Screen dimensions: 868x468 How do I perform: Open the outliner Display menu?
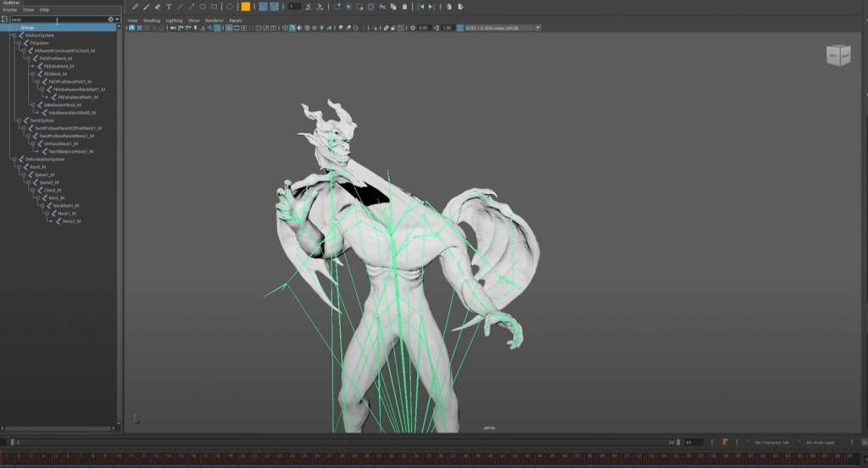(9, 10)
